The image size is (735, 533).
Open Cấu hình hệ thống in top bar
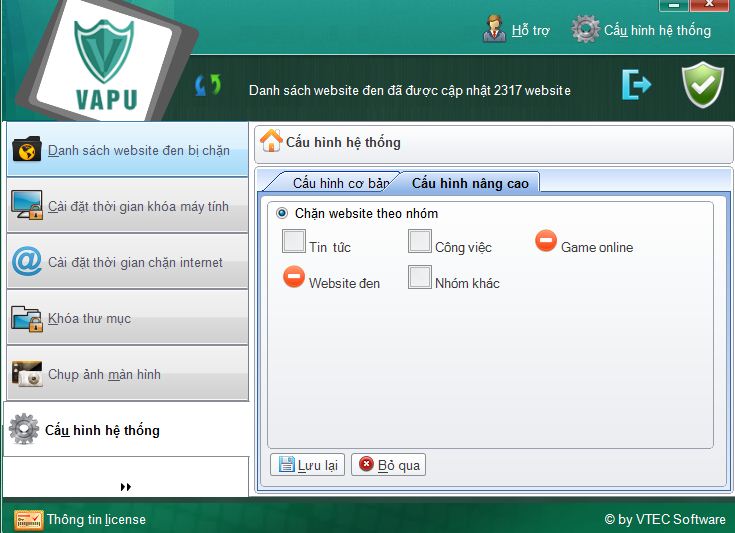point(657,30)
